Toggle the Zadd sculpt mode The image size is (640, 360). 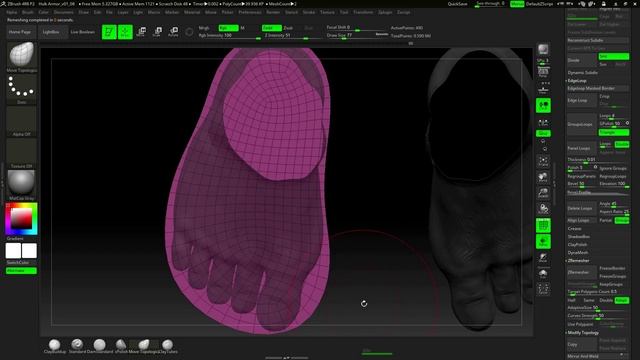tap(271, 28)
